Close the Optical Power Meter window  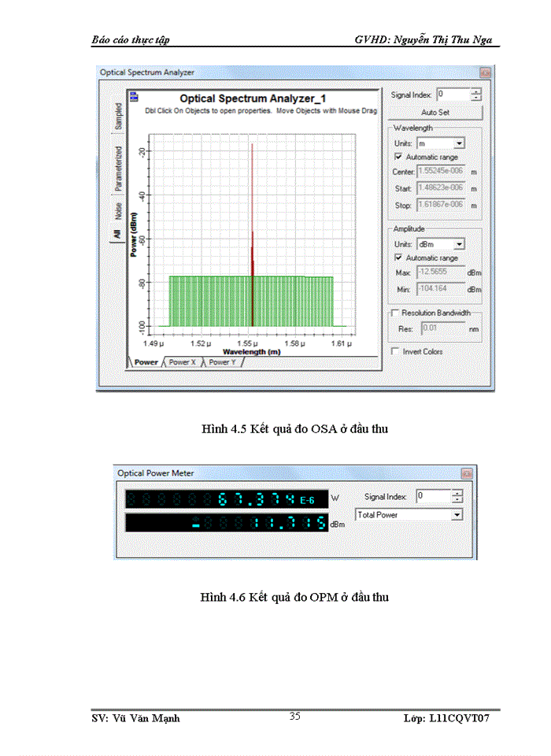(x=467, y=473)
